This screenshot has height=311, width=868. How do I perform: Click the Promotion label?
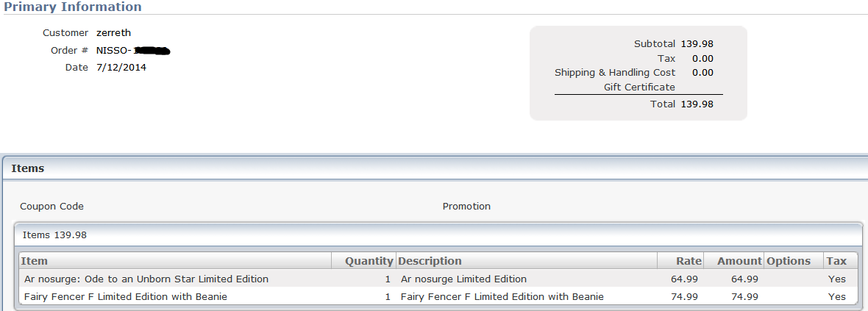466,207
